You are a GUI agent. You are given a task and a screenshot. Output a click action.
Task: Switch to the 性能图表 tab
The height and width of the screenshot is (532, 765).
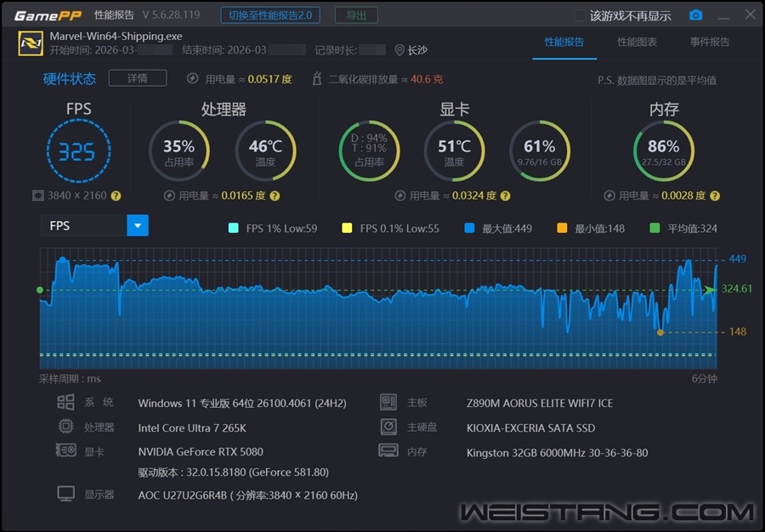click(637, 42)
